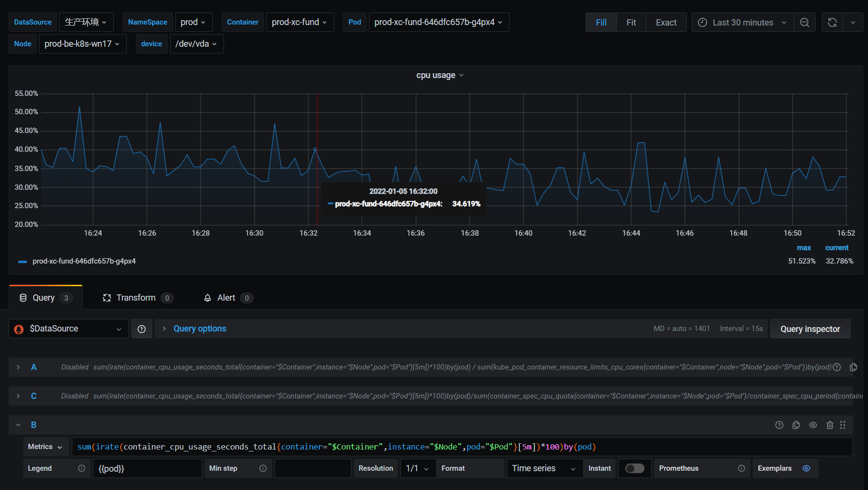The image size is (868, 490).
Task: Click the query B help icon
Action: click(779, 425)
